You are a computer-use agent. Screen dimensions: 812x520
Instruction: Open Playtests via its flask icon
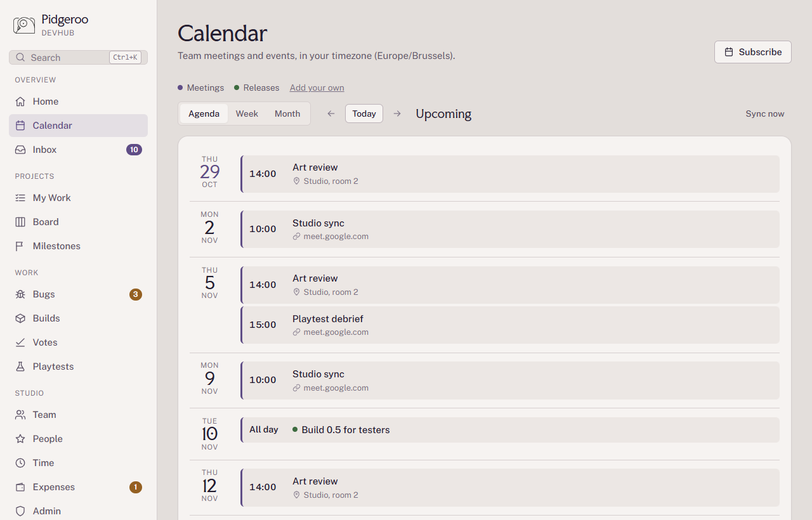[x=20, y=367]
